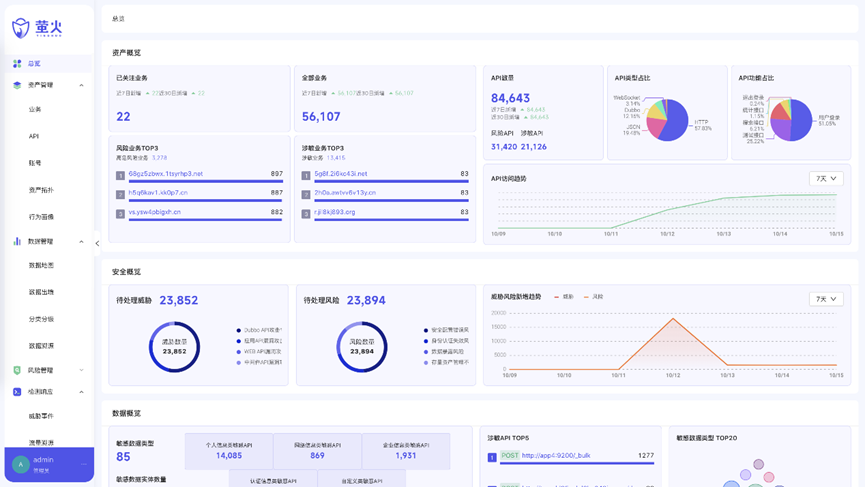Click the 威胁总数 donut chart
The height and width of the screenshot is (487, 865).
174,346
